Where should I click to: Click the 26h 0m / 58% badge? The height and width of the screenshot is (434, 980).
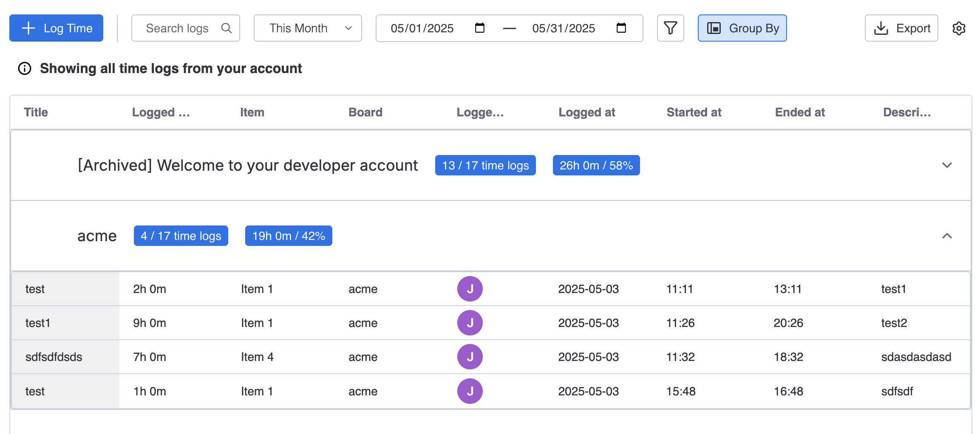click(596, 165)
